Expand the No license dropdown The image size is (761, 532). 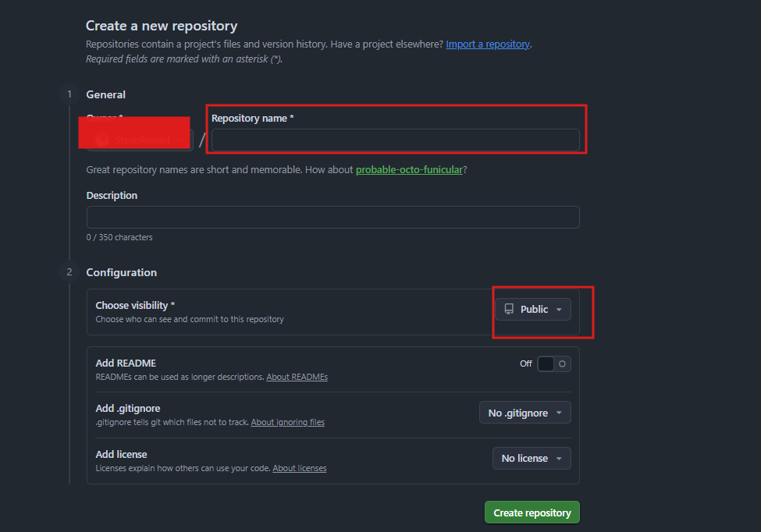[531, 458]
